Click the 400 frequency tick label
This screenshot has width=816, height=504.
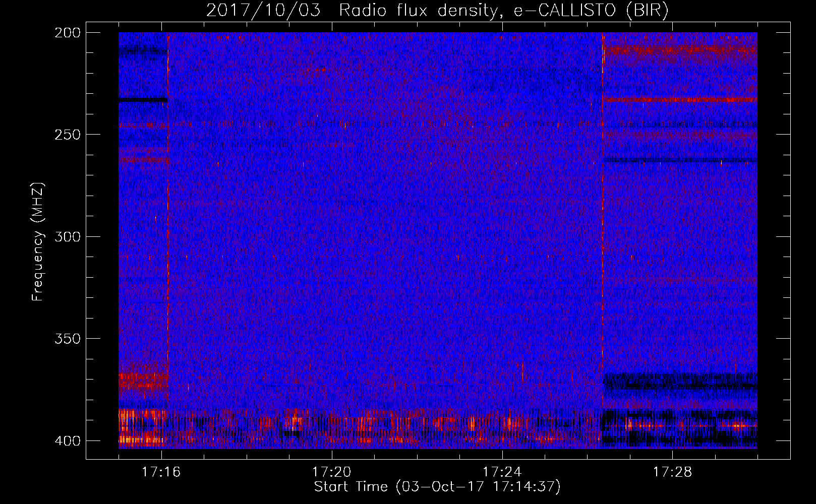68,441
